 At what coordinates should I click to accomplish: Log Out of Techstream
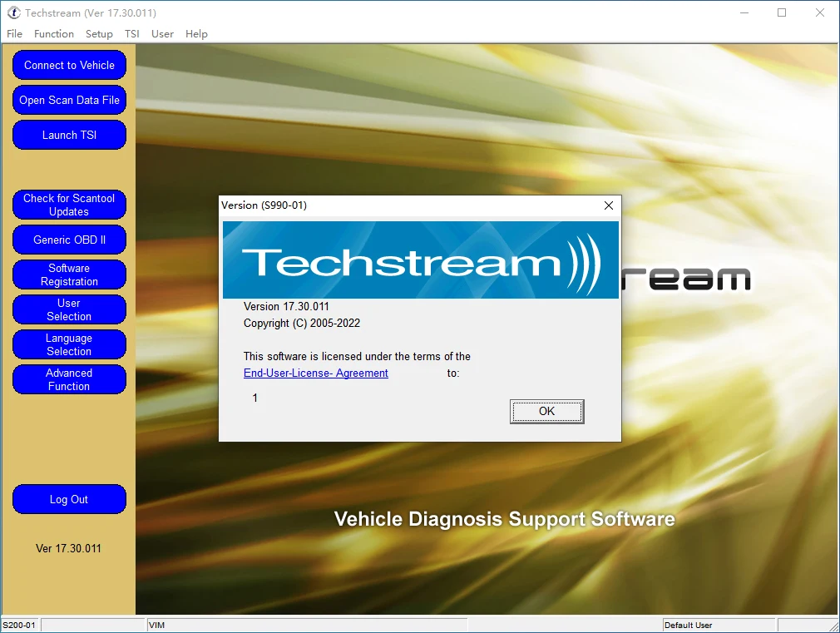(69, 499)
